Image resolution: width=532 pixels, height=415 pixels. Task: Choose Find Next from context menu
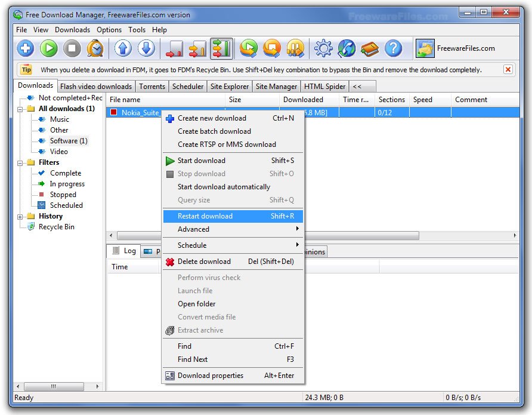233,359
